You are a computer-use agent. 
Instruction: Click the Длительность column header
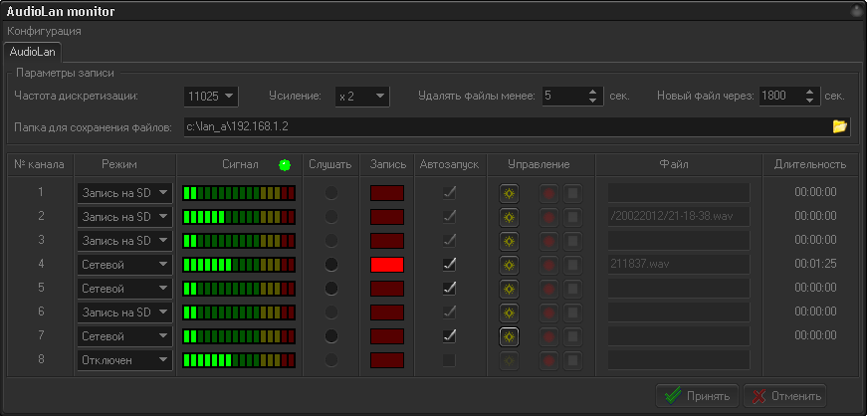coord(810,165)
